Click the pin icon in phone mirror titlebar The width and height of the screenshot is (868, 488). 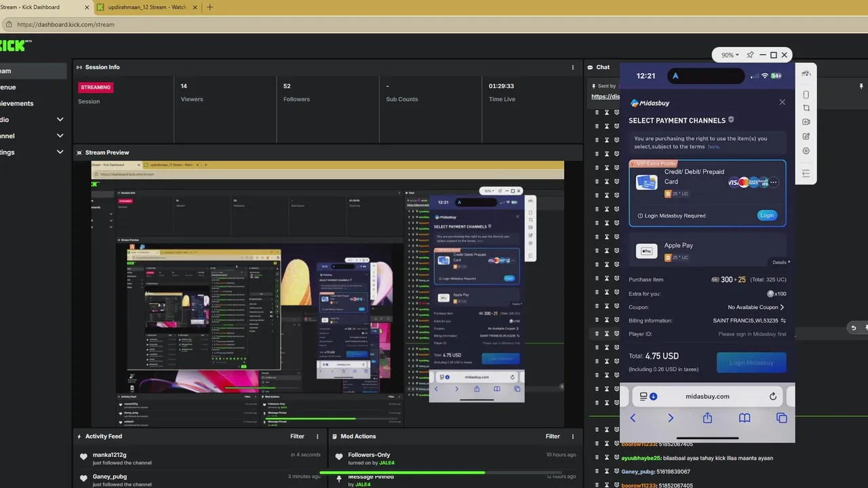tap(750, 55)
